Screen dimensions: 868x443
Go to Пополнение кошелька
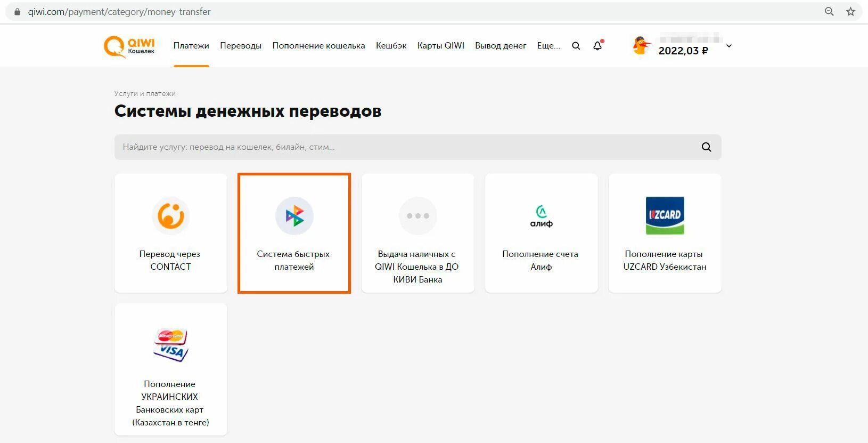[x=318, y=46]
